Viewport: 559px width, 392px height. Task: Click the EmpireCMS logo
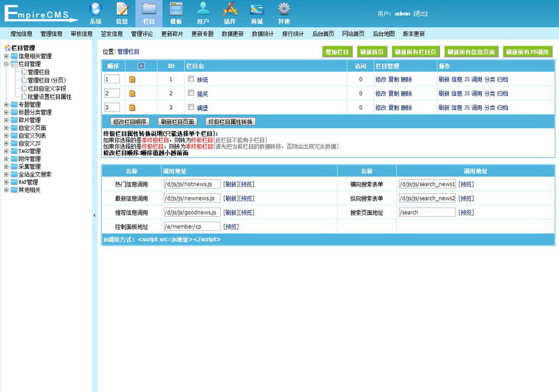[40, 14]
